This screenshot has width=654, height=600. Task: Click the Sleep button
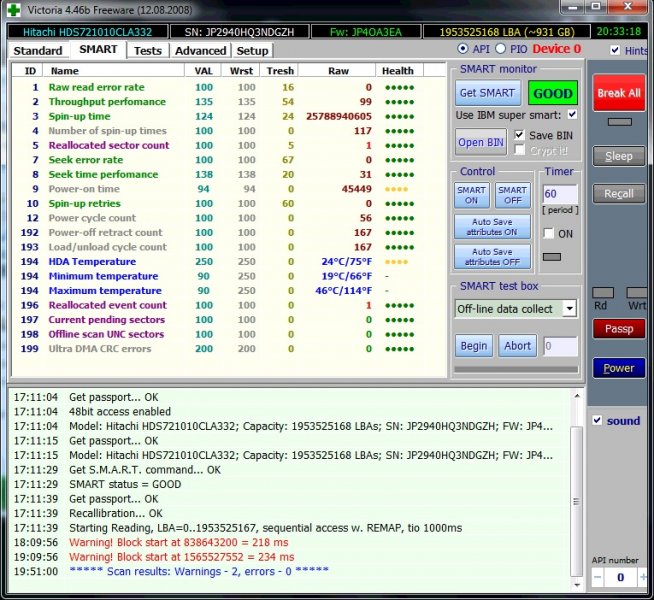pos(618,156)
